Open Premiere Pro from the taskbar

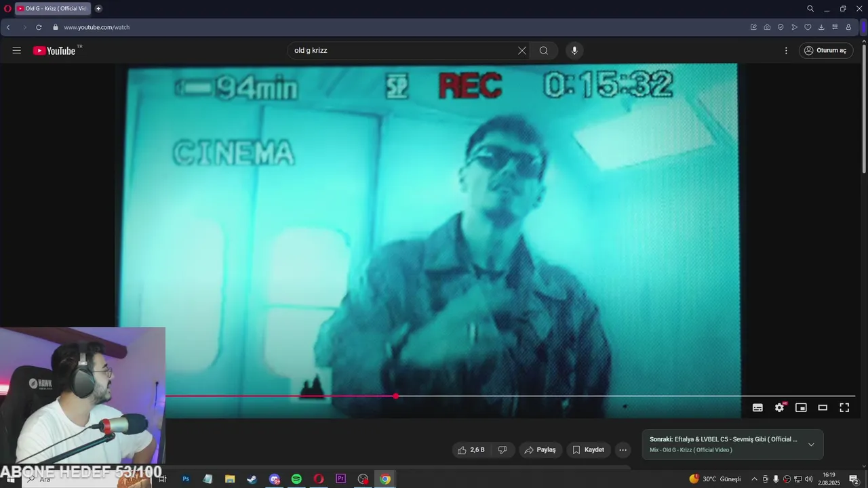[340, 479]
